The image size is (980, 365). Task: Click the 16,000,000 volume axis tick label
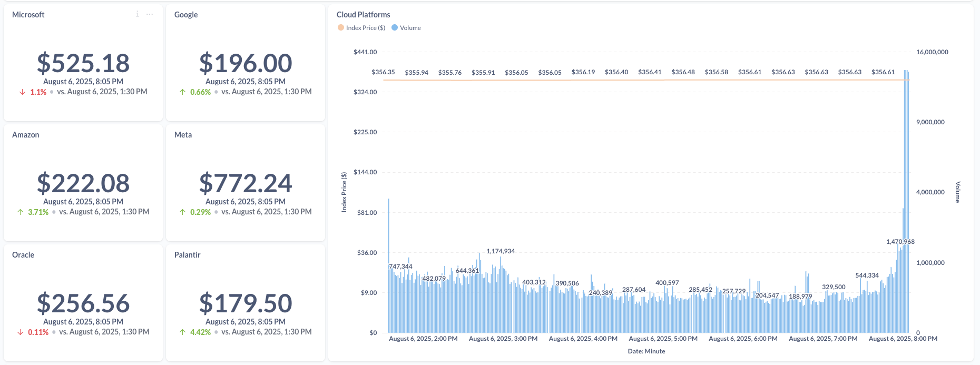click(932, 52)
